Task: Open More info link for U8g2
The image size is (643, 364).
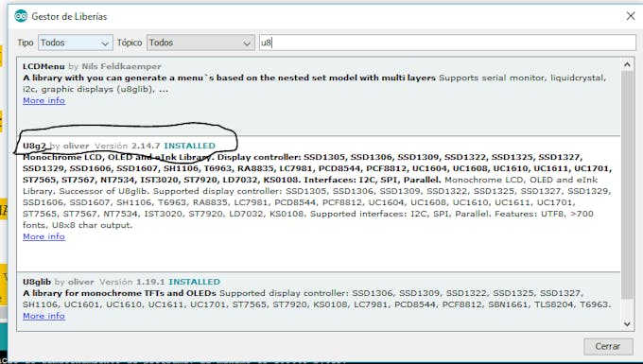Action: coord(43,236)
